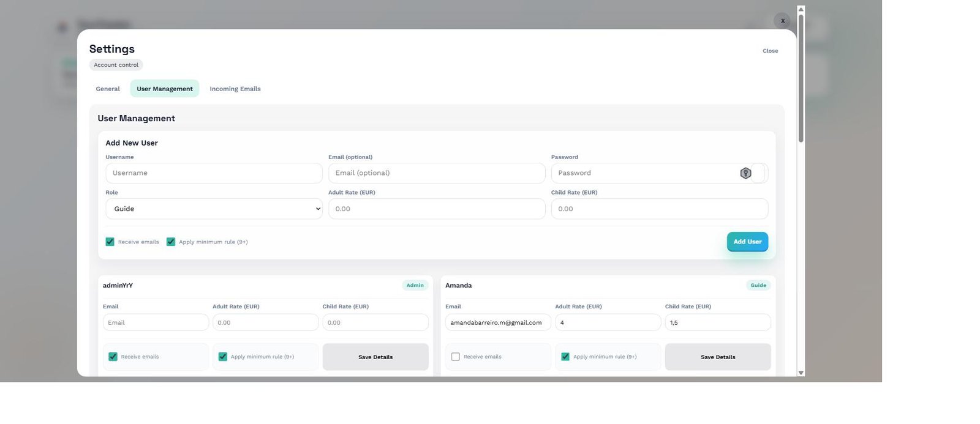The image size is (980, 424).
Task: Click Close link in settings header
Action: tap(770, 51)
